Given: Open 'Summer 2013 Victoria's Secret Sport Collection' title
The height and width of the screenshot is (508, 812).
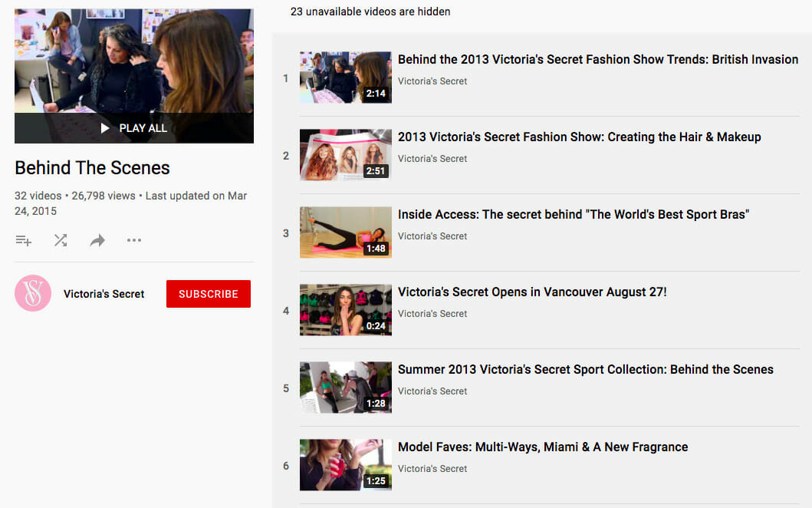Looking at the screenshot, I should click(x=586, y=370).
